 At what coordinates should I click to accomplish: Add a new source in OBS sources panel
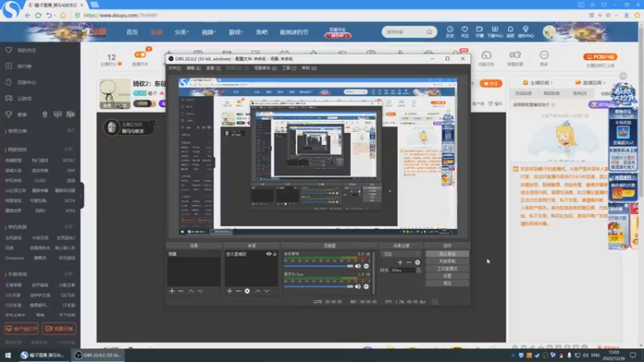pos(229,291)
